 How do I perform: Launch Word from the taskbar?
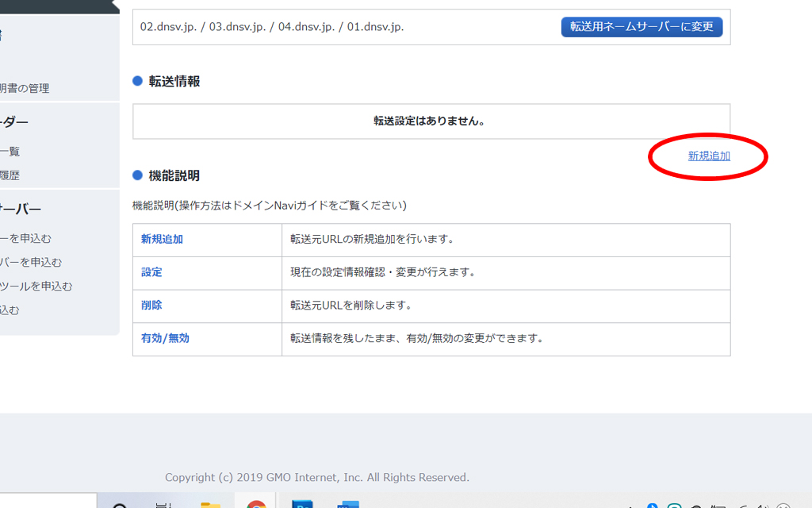346,504
